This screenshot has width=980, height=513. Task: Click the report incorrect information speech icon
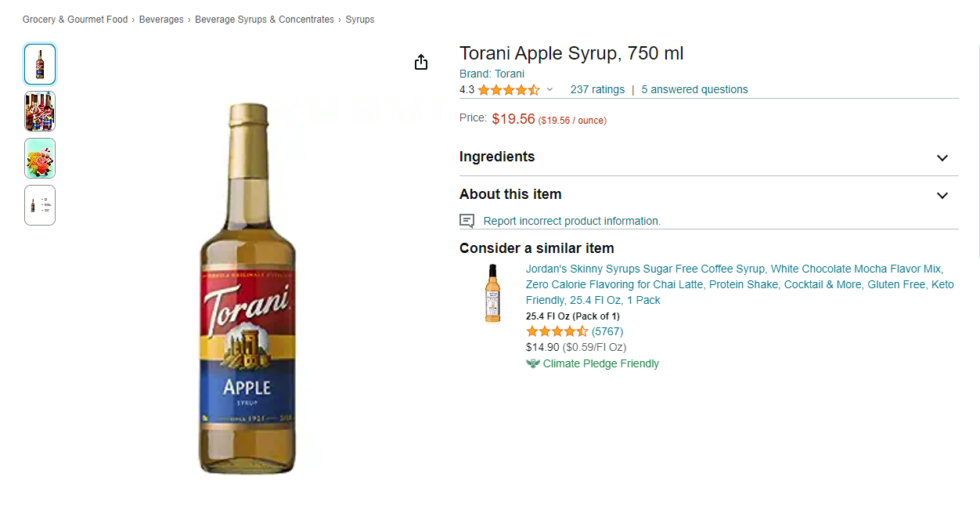467,221
